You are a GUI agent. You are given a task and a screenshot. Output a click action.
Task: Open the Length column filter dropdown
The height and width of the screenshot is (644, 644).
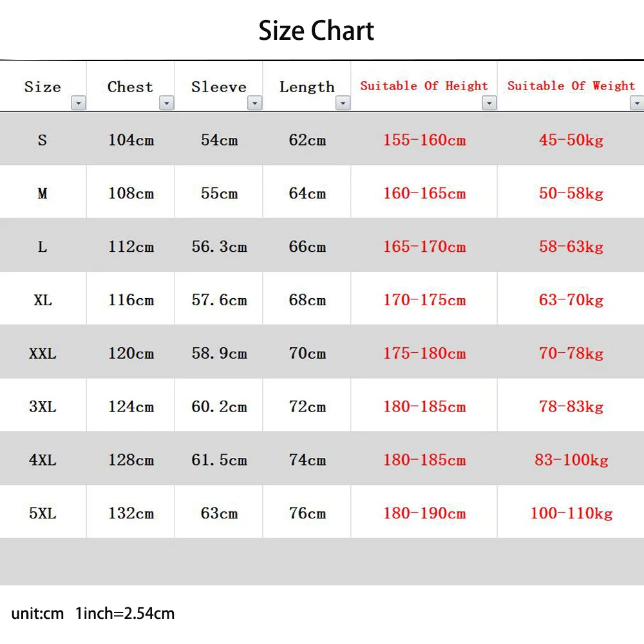tap(343, 103)
